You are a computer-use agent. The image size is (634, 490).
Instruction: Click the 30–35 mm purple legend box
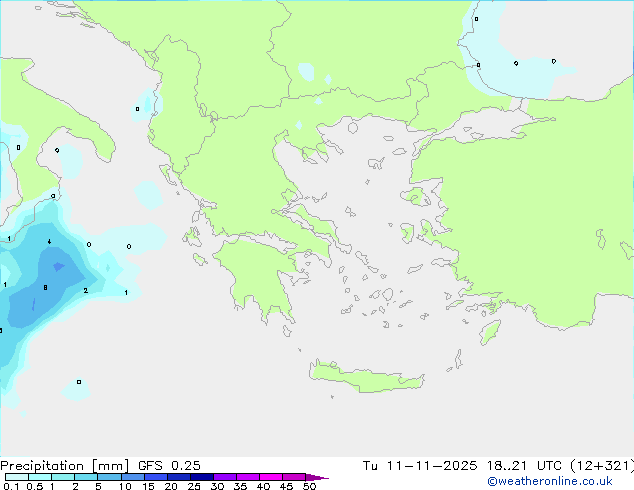click(225, 477)
